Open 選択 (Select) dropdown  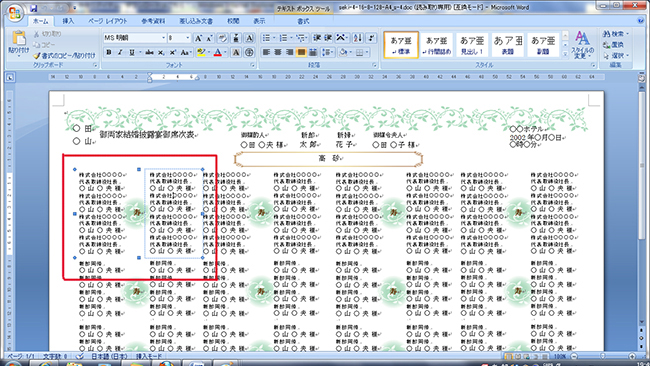click(x=615, y=55)
